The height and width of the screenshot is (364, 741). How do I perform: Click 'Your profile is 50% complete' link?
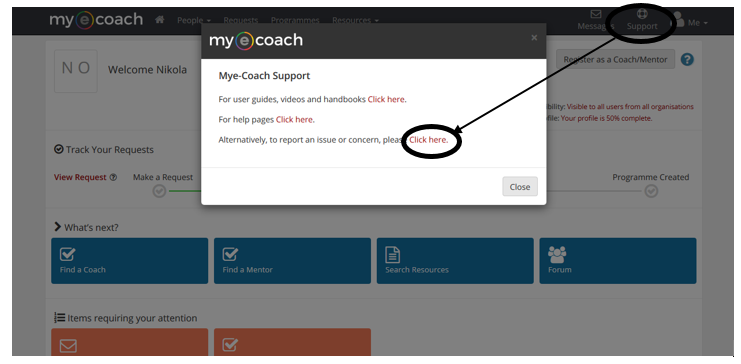(606, 119)
